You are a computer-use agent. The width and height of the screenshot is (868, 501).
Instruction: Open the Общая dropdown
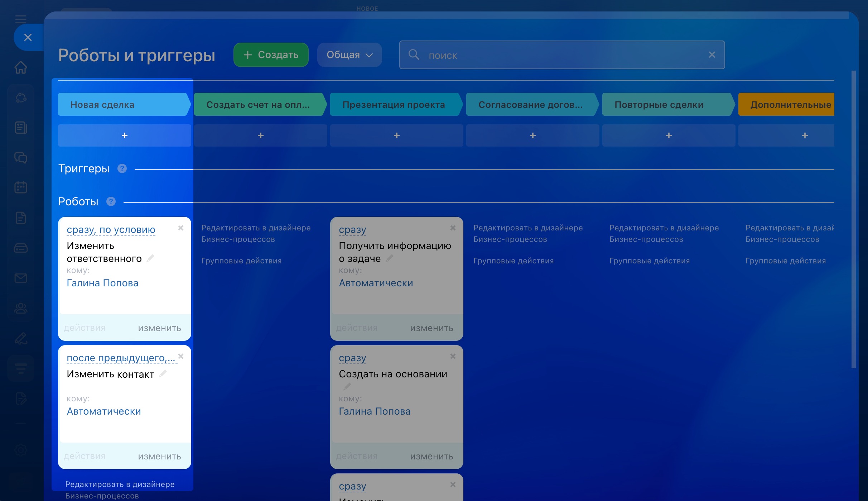click(349, 55)
